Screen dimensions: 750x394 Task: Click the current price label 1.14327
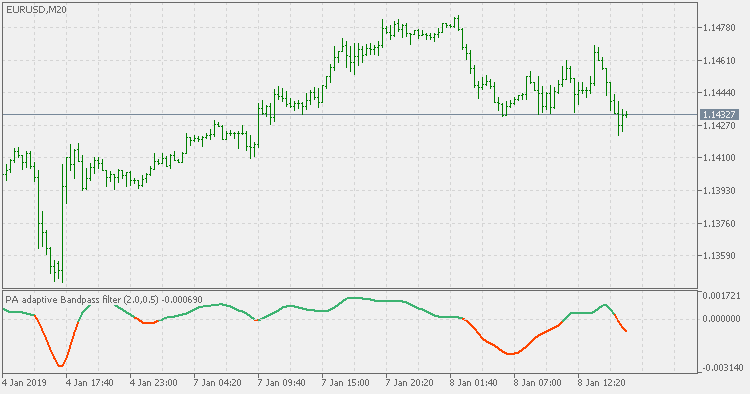719,115
